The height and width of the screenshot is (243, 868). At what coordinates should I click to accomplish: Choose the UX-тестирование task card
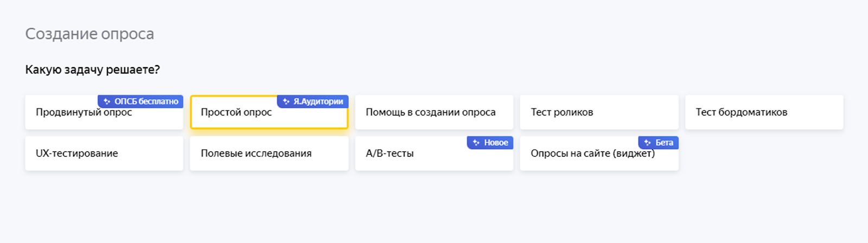pos(104,154)
